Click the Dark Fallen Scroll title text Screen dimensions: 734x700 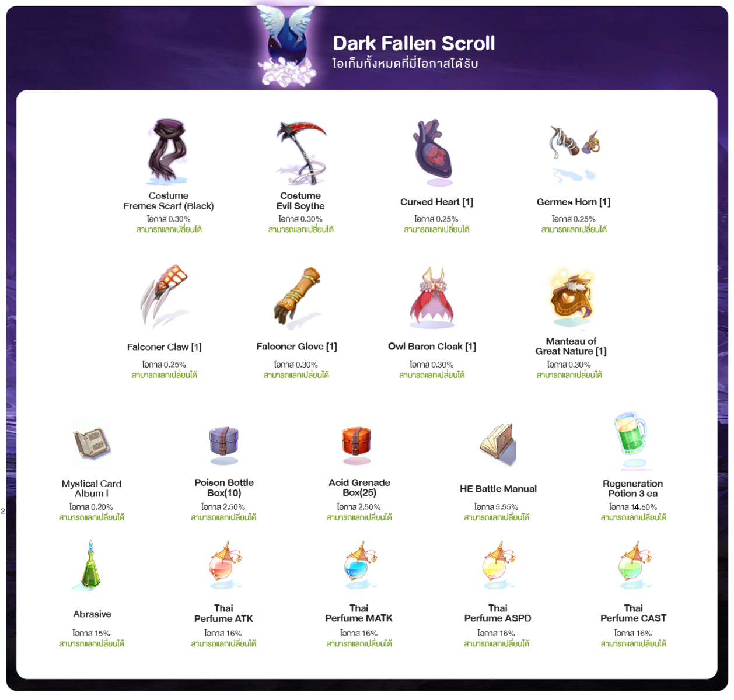point(414,43)
